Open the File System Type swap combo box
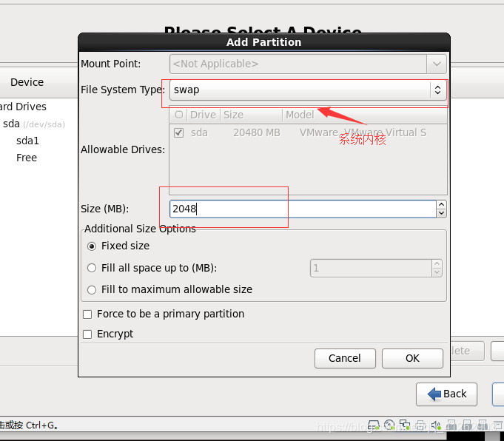The image size is (504, 441). pyautogui.click(x=308, y=90)
